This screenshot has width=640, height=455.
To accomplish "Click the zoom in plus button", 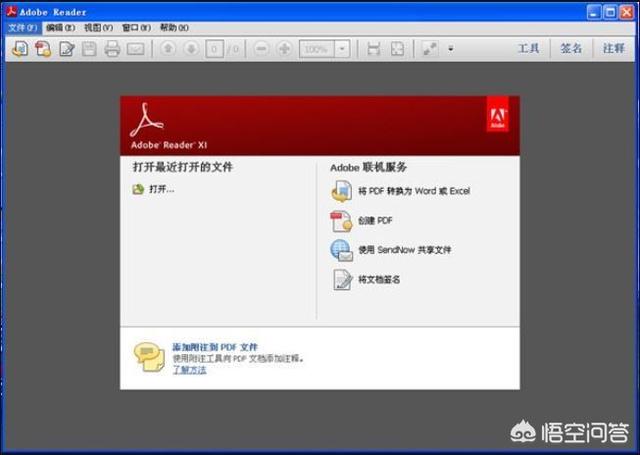I will click(x=284, y=49).
